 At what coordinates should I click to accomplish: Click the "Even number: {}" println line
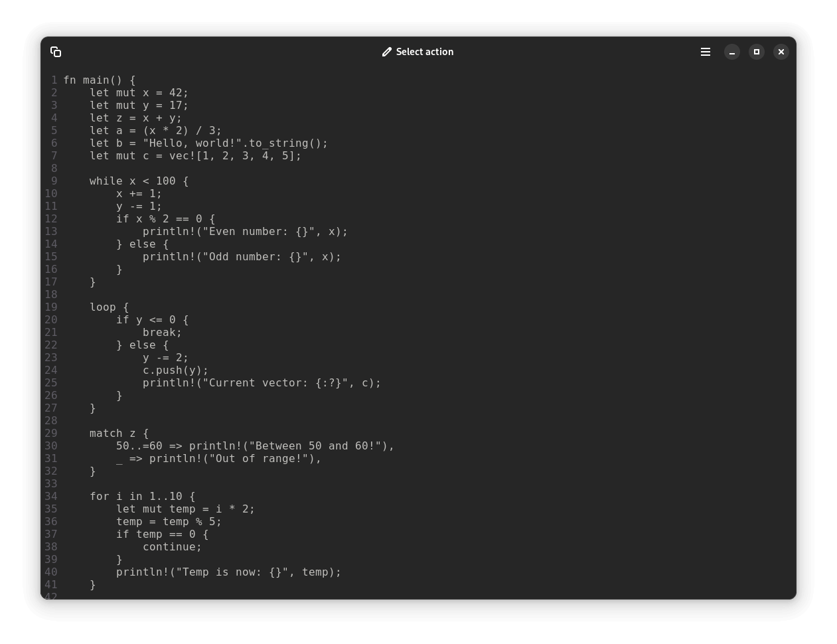pyautogui.click(x=245, y=232)
